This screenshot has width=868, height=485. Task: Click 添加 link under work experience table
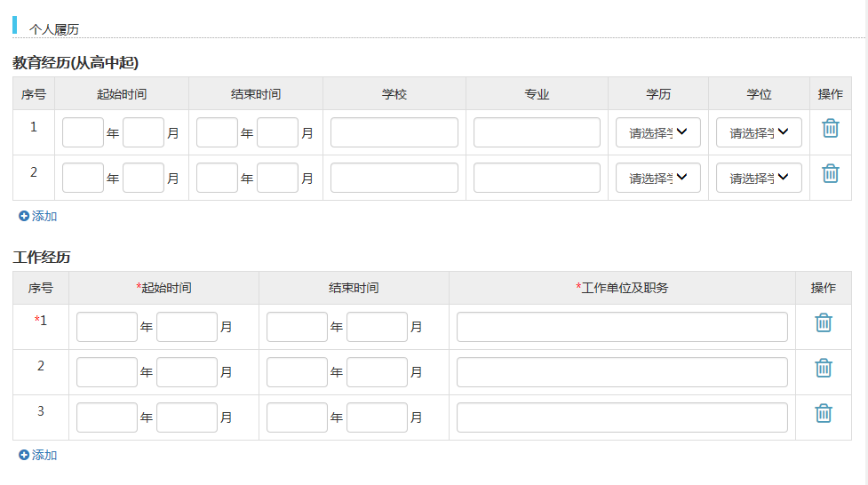pyautogui.click(x=38, y=455)
